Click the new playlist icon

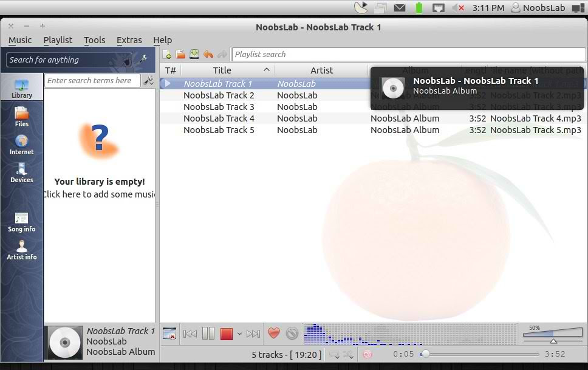tap(167, 55)
